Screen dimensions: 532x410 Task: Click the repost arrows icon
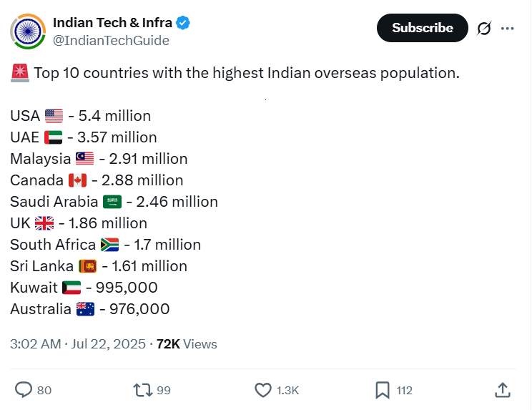143,390
